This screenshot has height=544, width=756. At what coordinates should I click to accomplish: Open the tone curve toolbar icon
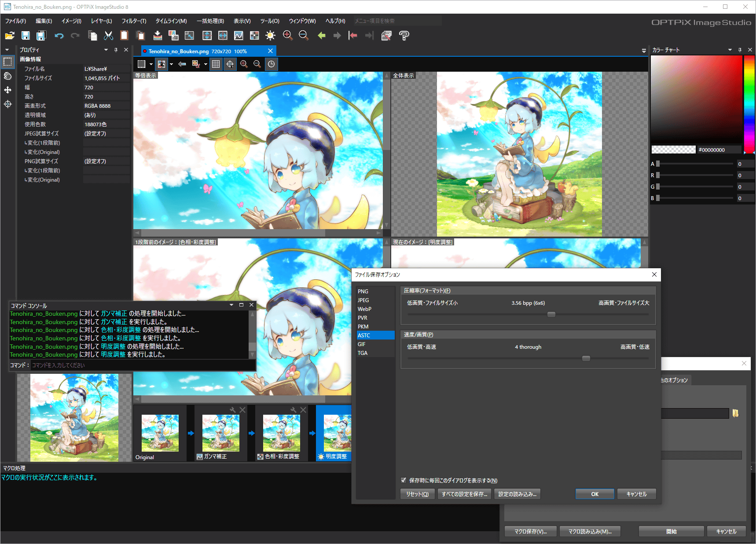click(239, 36)
